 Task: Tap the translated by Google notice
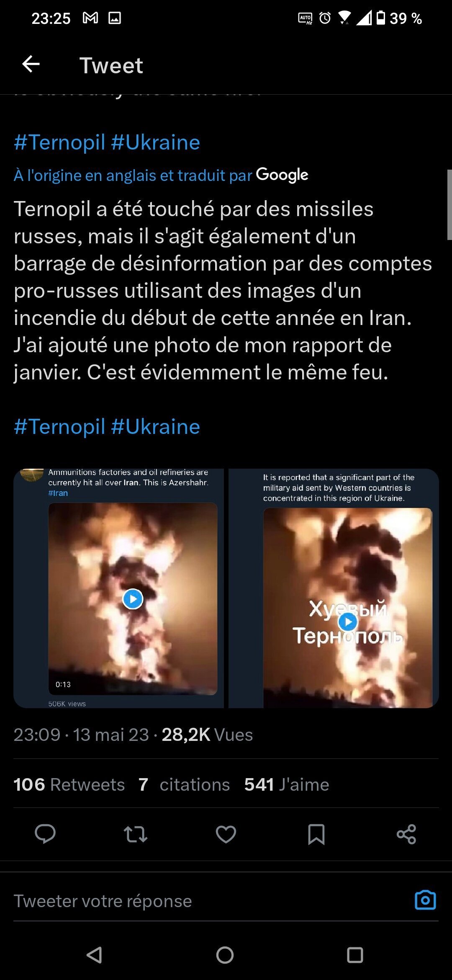coord(161,175)
